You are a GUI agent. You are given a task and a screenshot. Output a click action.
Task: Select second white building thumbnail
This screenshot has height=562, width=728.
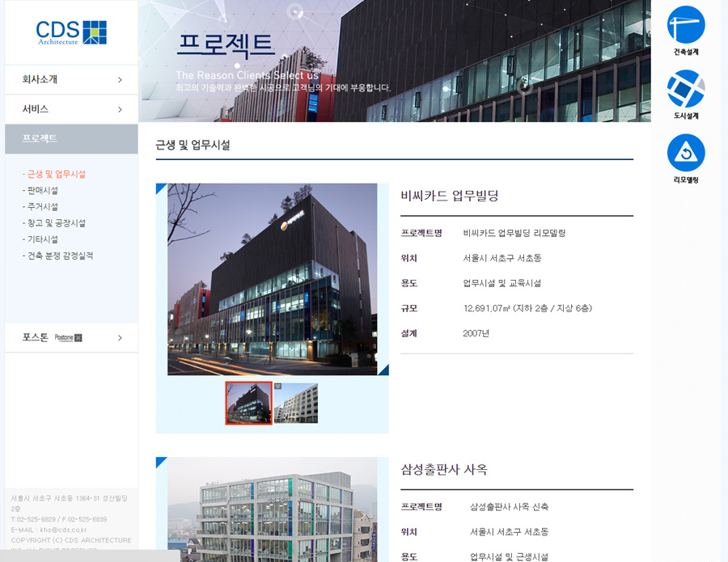296,403
